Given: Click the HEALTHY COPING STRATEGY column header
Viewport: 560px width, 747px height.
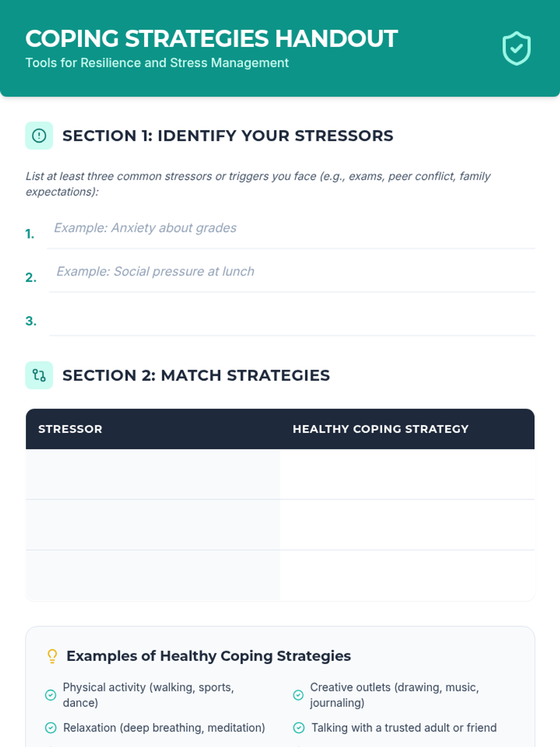Looking at the screenshot, I should click(380, 429).
